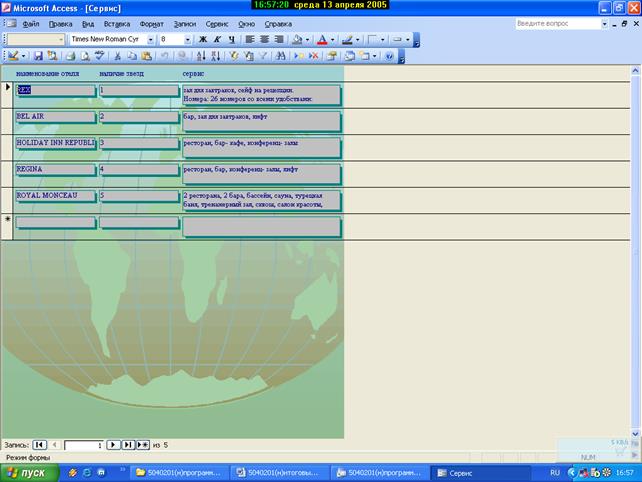Toggle Italic (К) formatting
Image resolution: width=642 pixels, height=482 pixels.
[217, 39]
